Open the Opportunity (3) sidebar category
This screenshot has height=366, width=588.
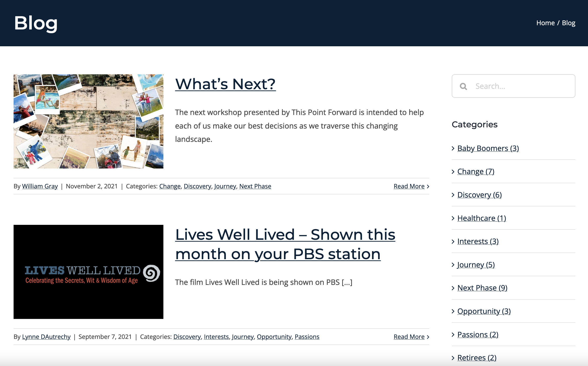484,311
